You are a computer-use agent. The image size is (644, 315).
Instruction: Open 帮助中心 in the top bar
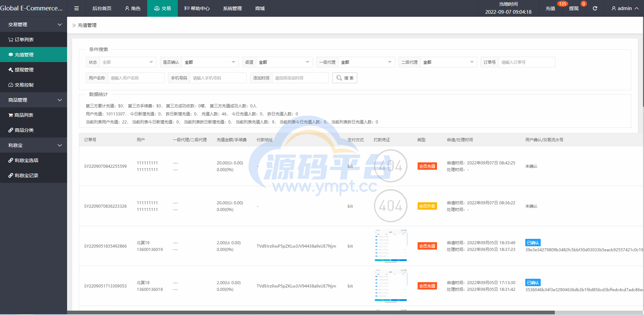tap(197, 8)
